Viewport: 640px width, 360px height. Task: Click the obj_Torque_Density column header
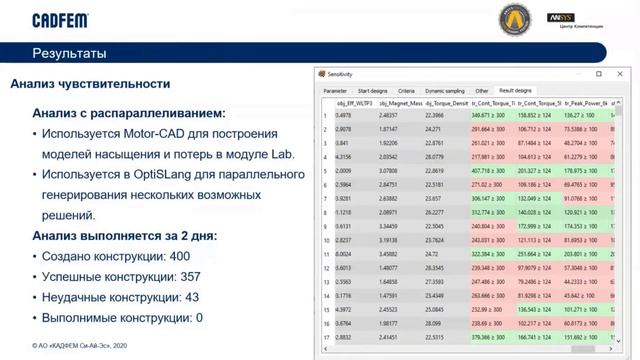click(447, 104)
